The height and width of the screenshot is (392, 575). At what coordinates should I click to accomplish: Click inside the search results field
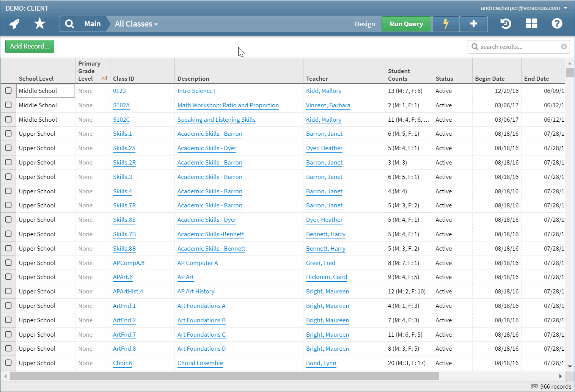[516, 46]
